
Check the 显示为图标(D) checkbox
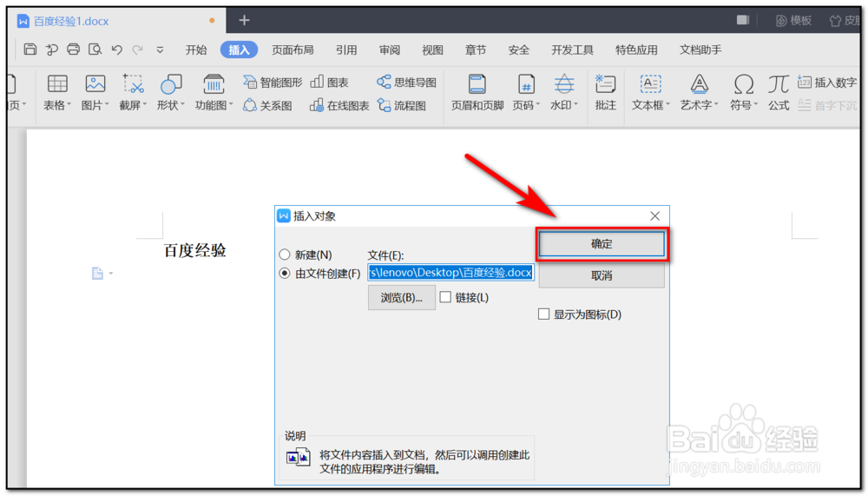[544, 314]
